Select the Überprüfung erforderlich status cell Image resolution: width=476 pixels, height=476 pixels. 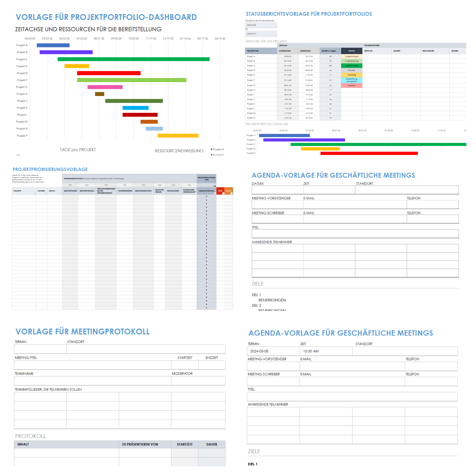(x=352, y=80)
